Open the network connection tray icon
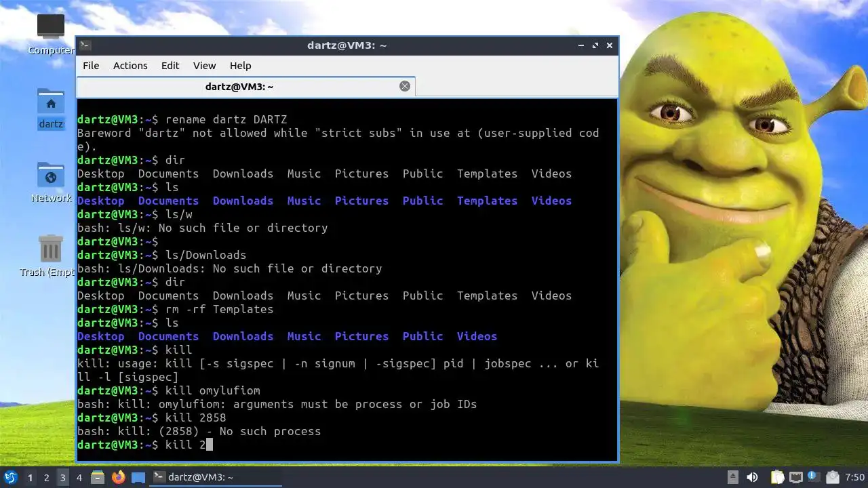The image size is (868, 488). pyautogui.click(x=796, y=477)
